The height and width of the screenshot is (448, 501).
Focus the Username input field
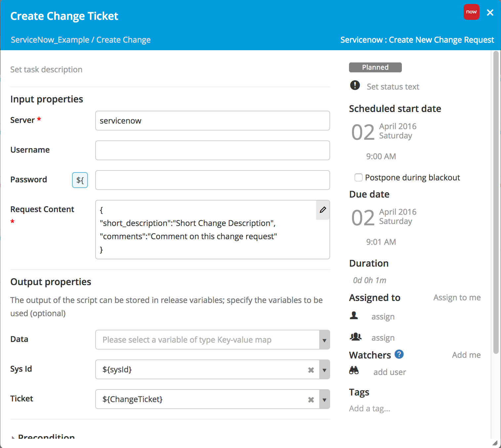click(212, 150)
